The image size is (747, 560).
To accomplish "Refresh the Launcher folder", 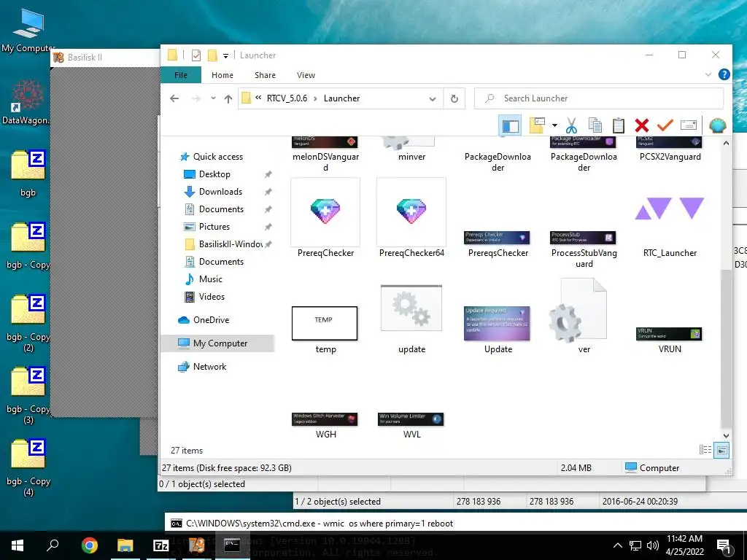I will 454,98.
